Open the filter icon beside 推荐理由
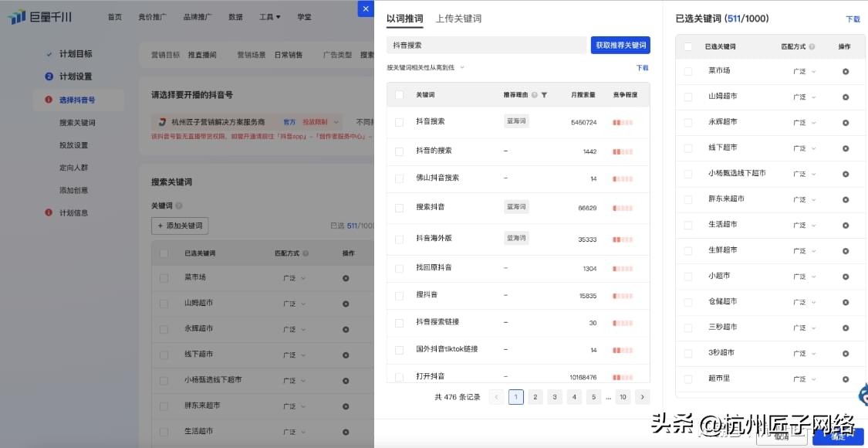Image resolution: width=868 pixels, height=448 pixels. click(544, 94)
